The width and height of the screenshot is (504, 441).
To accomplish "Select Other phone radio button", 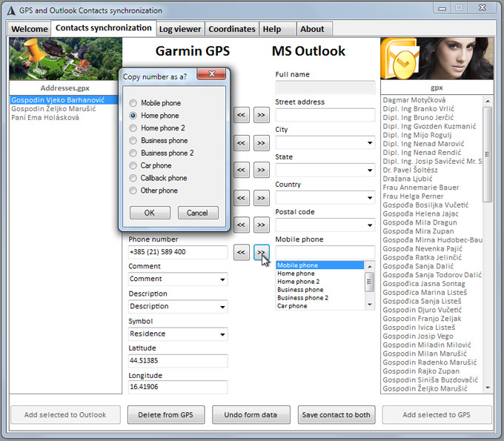I will [133, 191].
